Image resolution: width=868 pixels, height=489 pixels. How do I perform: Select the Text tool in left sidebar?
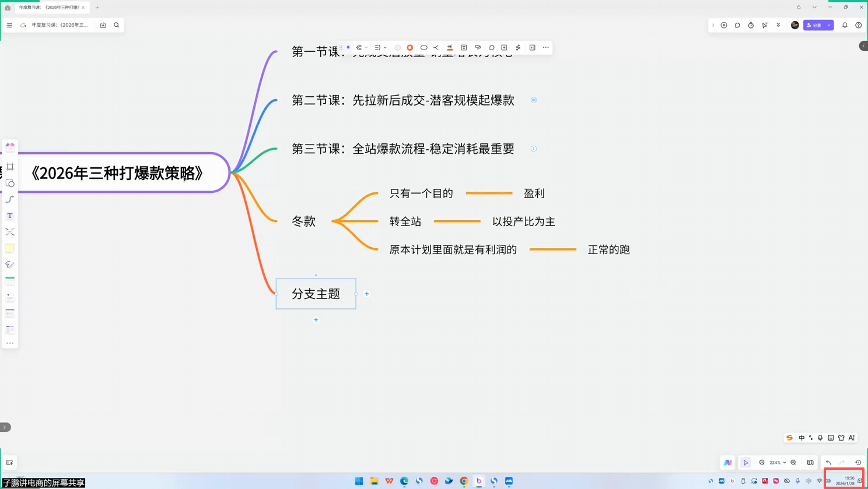coord(10,216)
